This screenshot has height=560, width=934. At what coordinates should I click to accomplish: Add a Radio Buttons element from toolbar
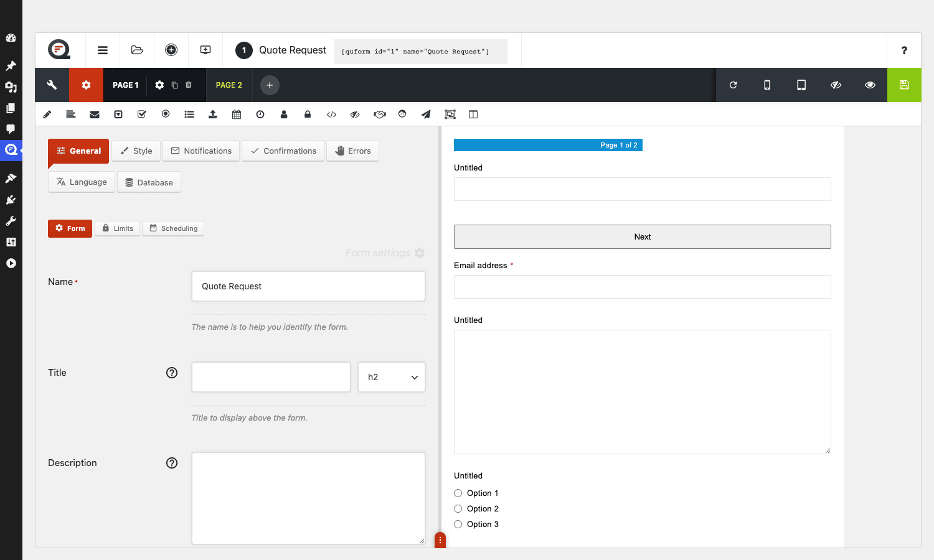(166, 114)
